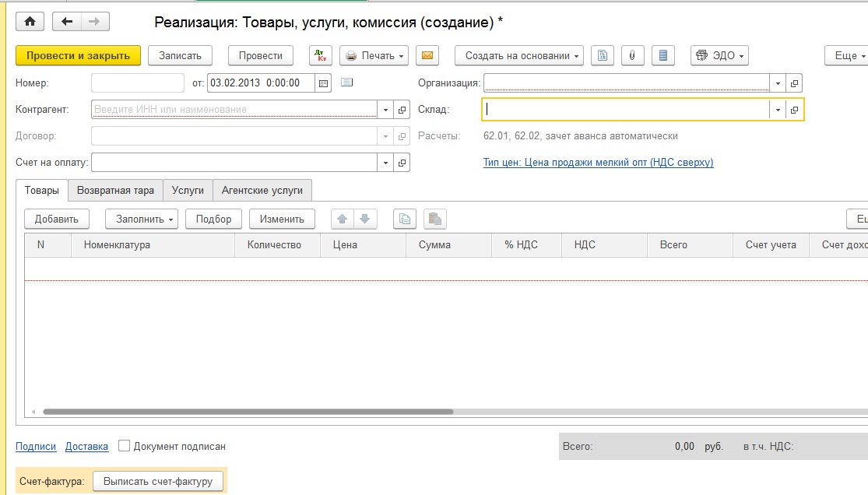
Task: Click Счет учета column header
Action: (x=771, y=244)
